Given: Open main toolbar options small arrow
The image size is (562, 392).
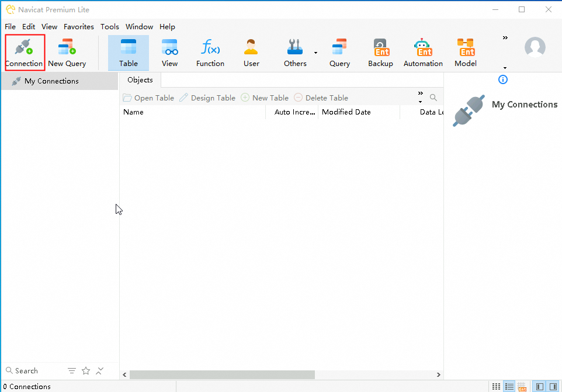Looking at the screenshot, I should pos(505,68).
